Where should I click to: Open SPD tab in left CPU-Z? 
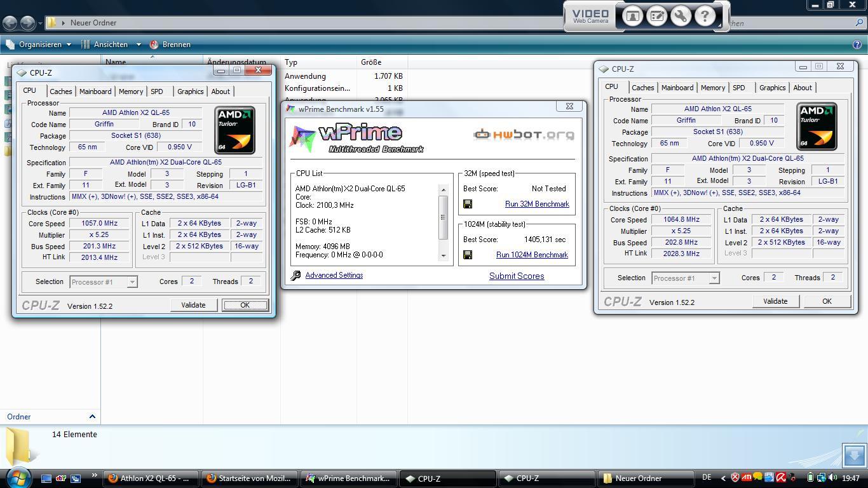157,91
